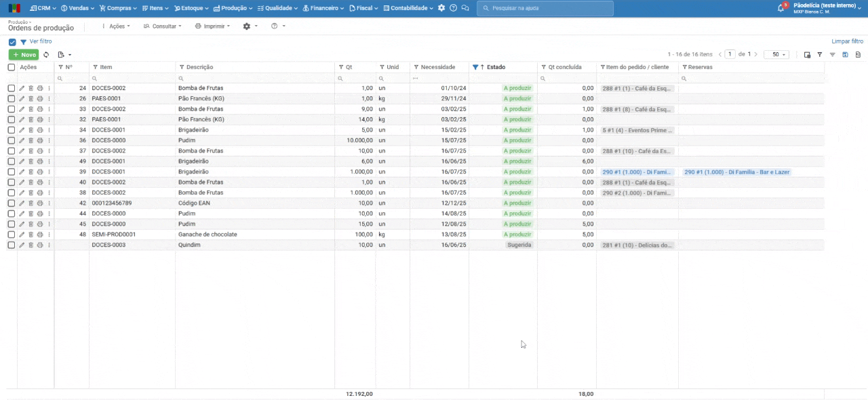Tick the select-all checkbox in the header
The image size is (868, 400).
coord(12,67)
